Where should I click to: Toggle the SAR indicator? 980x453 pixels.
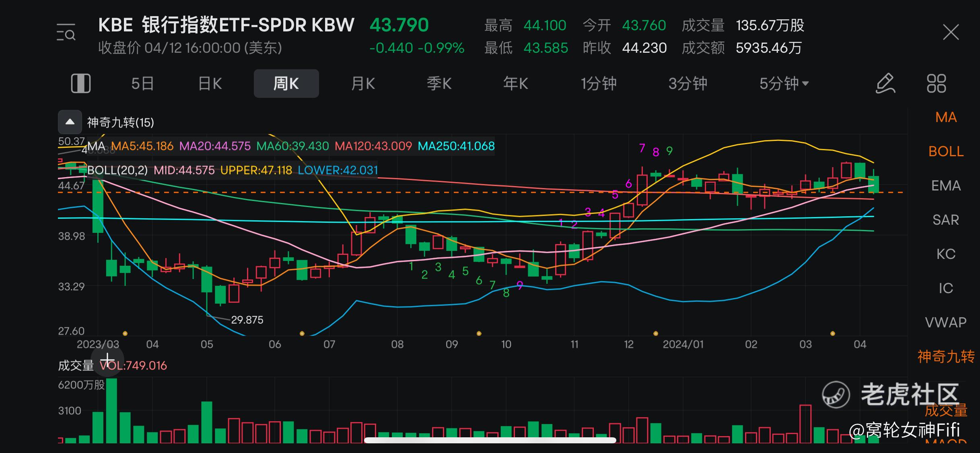tap(946, 220)
